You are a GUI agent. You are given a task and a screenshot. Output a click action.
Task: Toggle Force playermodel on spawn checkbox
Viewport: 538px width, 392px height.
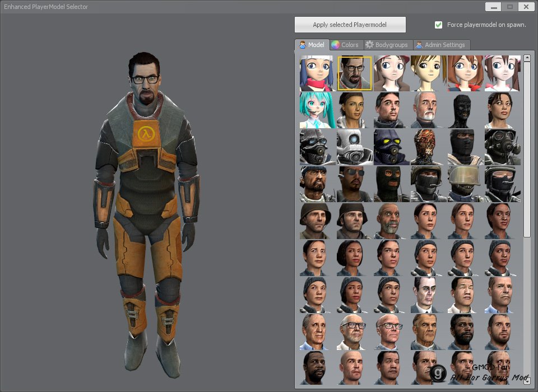[x=438, y=25]
